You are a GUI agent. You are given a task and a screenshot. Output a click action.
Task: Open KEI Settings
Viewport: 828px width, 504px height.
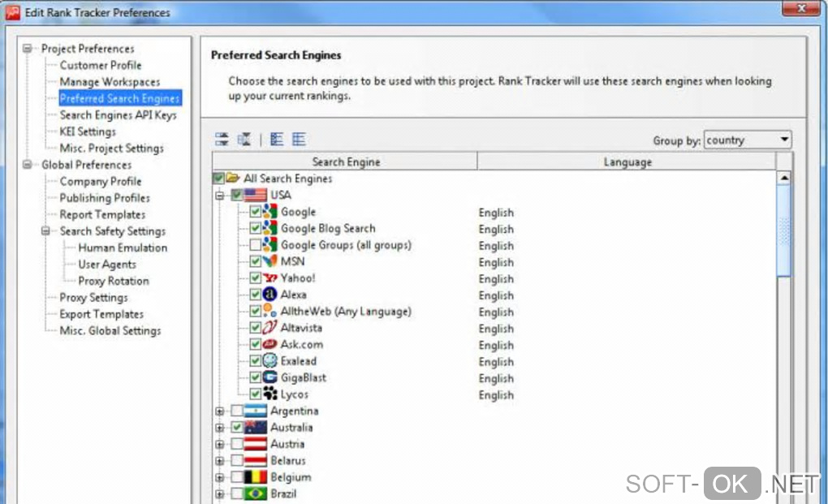88,131
